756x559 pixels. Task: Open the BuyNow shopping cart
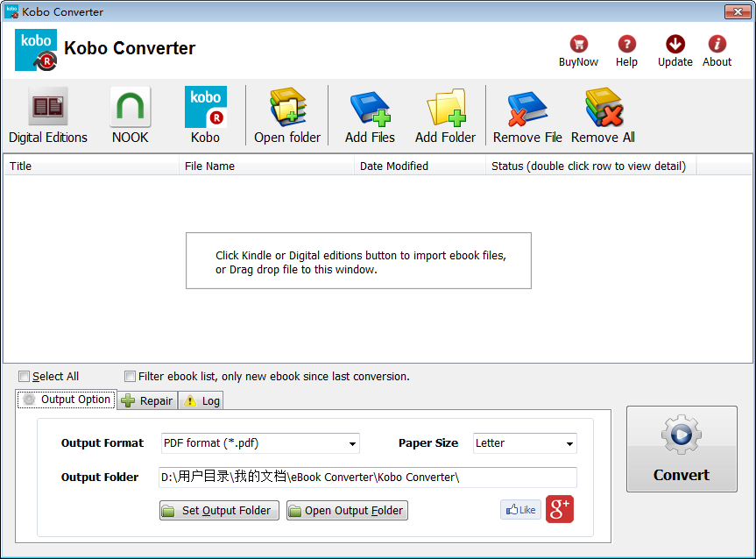click(x=578, y=51)
